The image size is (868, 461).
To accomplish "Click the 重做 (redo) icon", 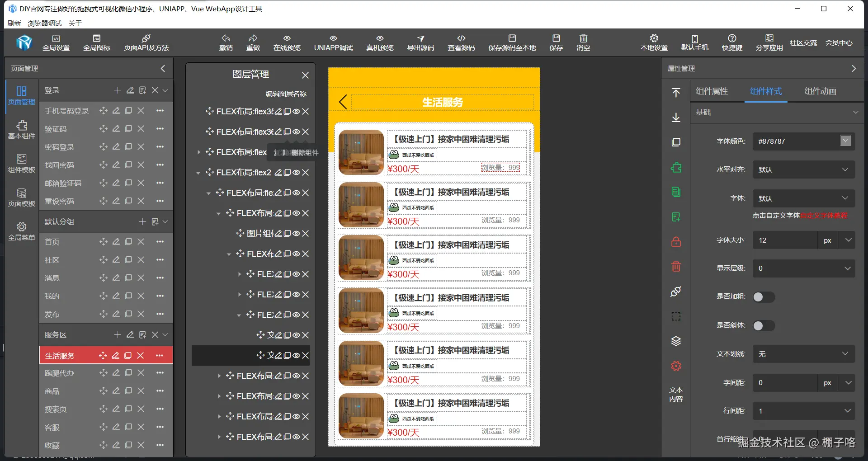I will pyautogui.click(x=254, y=42).
